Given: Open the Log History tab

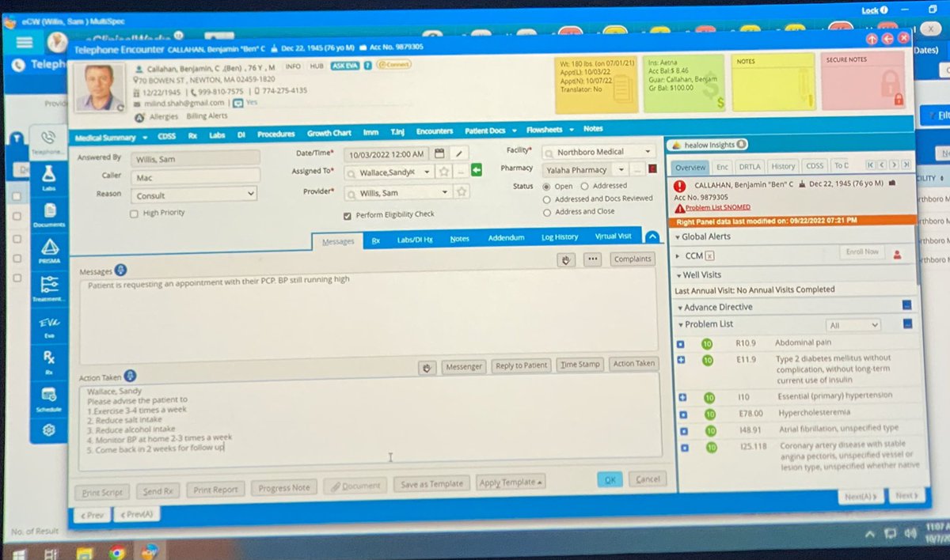Looking at the screenshot, I should (560, 237).
